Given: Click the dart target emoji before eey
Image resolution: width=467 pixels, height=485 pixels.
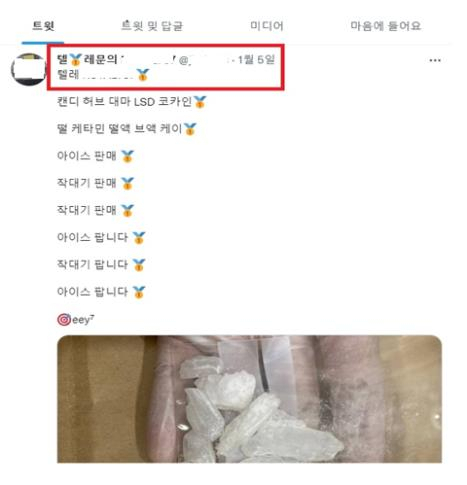Looking at the screenshot, I should click(64, 319).
